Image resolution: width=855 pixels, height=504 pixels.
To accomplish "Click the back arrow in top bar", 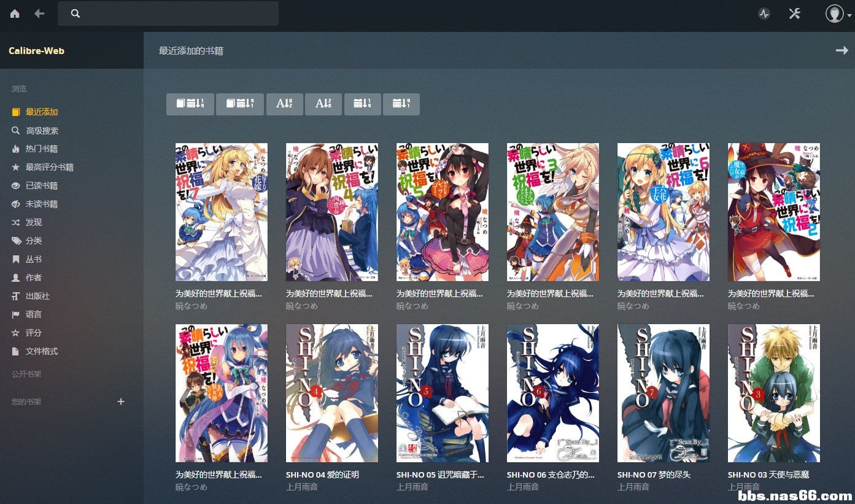I will (39, 14).
